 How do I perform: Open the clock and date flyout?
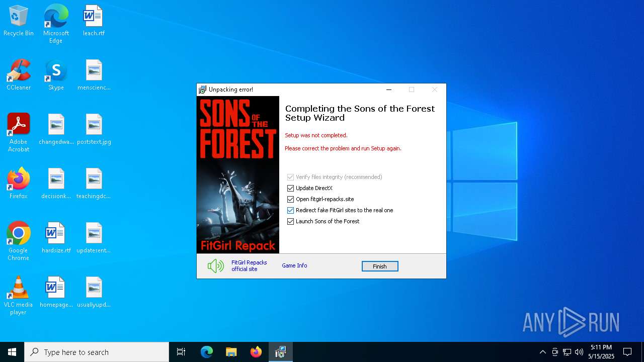(x=602, y=352)
